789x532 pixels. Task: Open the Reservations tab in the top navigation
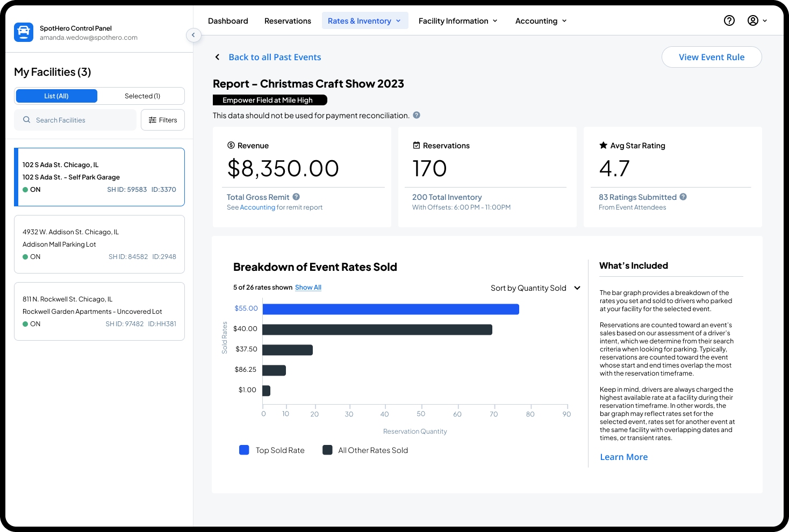pyautogui.click(x=288, y=20)
